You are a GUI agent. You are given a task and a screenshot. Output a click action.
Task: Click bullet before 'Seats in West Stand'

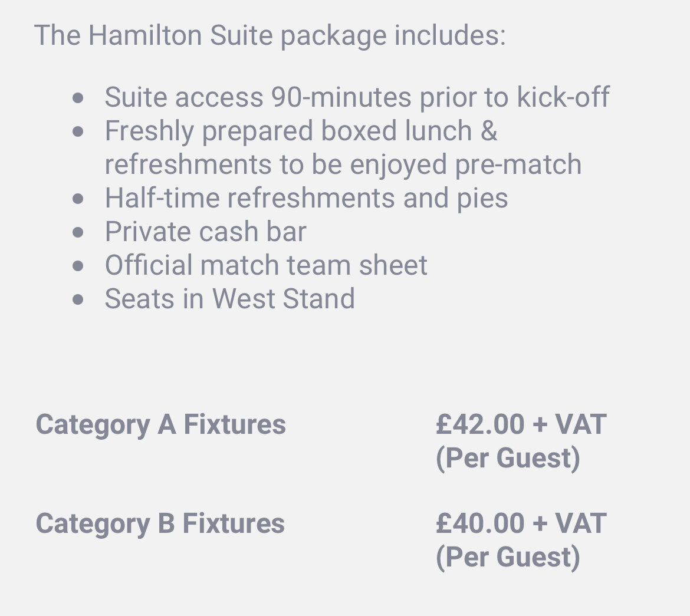coord(78,299)
